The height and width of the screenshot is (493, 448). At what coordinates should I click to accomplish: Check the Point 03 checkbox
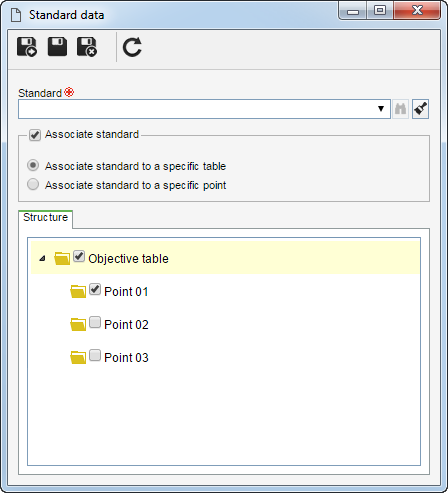(95, 355)
